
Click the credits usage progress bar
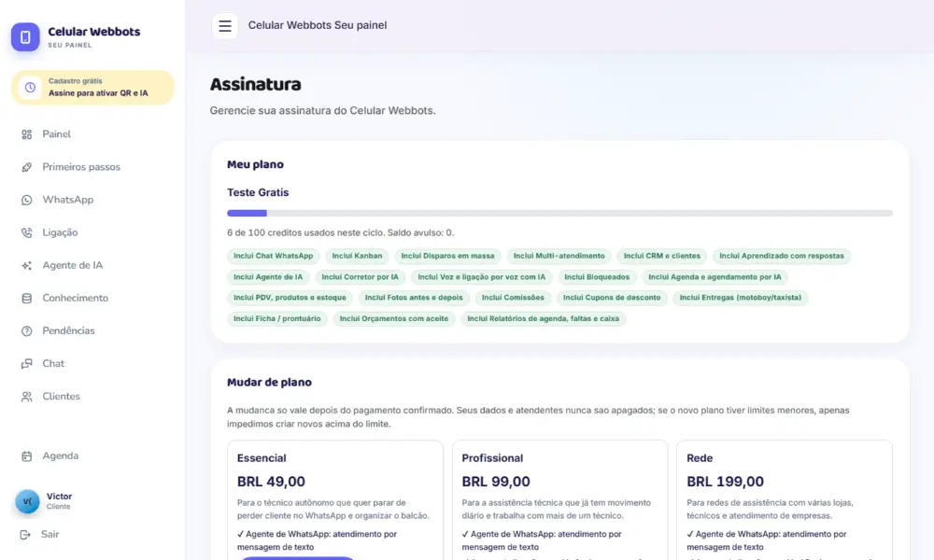coord(559,213)
